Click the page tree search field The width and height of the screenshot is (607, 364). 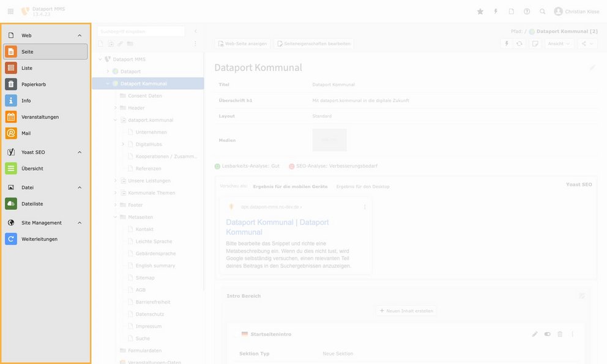(x=141, y=31)
